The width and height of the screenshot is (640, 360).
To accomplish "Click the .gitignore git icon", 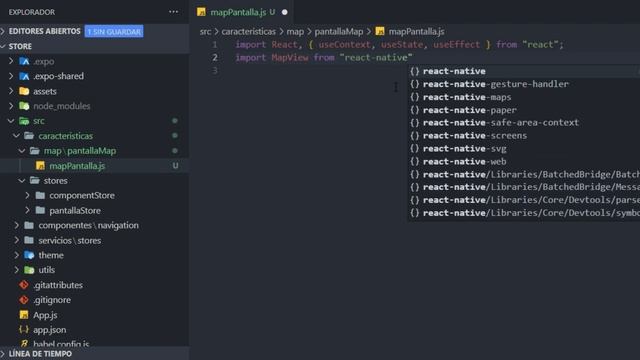I will [x=24, y=300].
